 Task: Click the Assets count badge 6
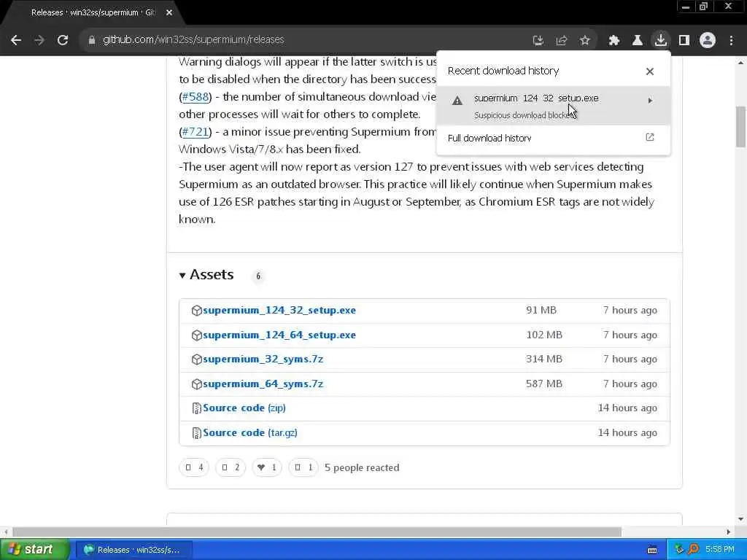[258, 276]
